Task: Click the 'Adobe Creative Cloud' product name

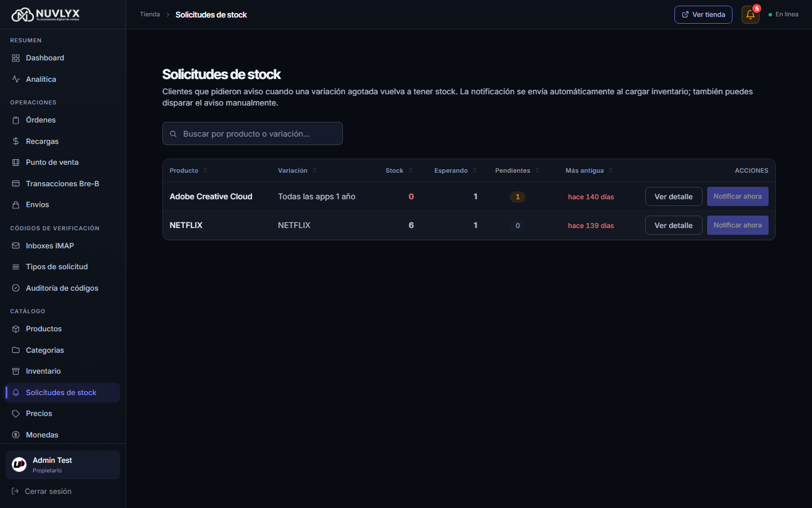Action: pos(211,196)
